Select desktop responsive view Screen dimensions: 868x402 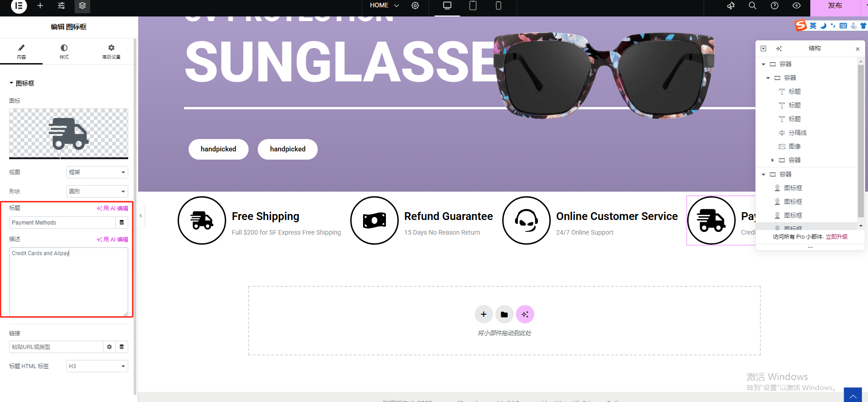447,5
